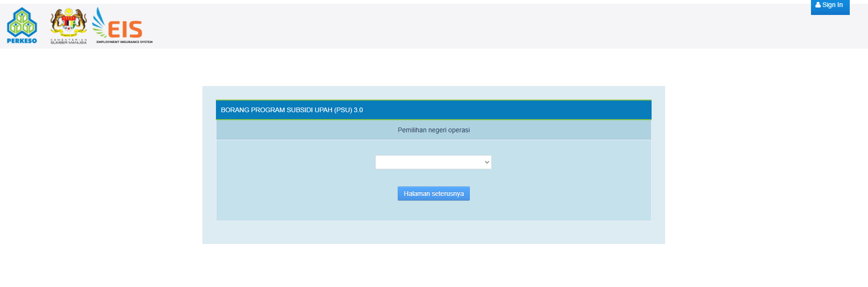
Task: Click blank area of the light blue form body
Action: [x=290, y=187]
